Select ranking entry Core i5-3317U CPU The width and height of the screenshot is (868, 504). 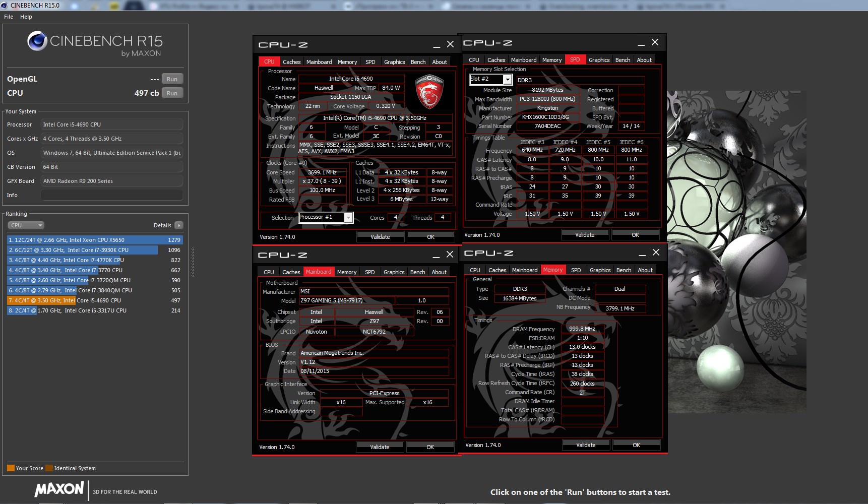[x=95, y=310]
